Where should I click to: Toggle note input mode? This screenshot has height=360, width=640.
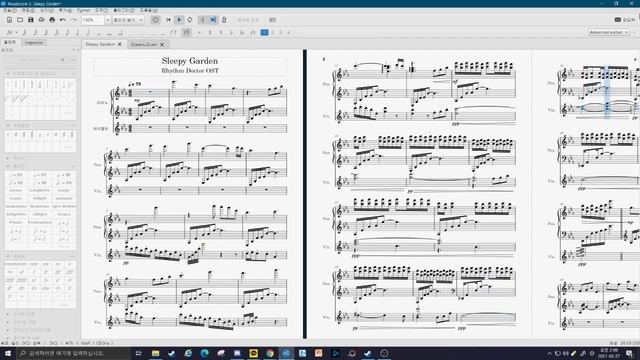[9, 32]
